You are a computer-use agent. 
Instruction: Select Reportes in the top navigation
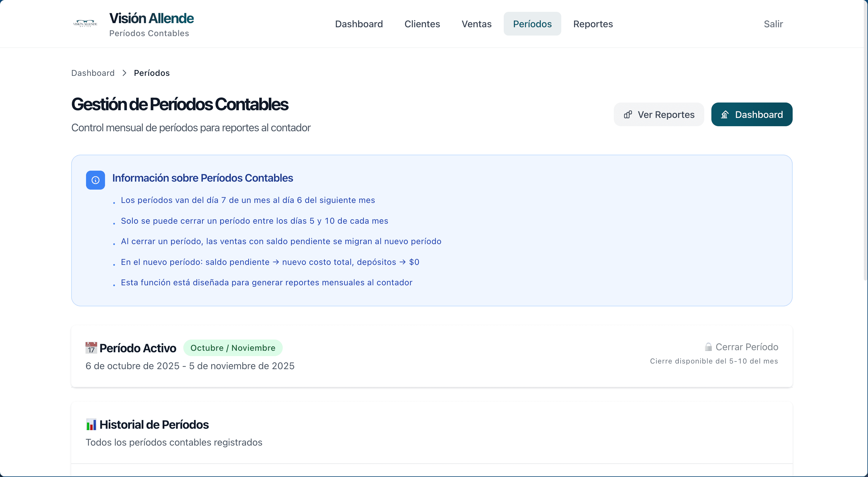click(x=593, y=24)
